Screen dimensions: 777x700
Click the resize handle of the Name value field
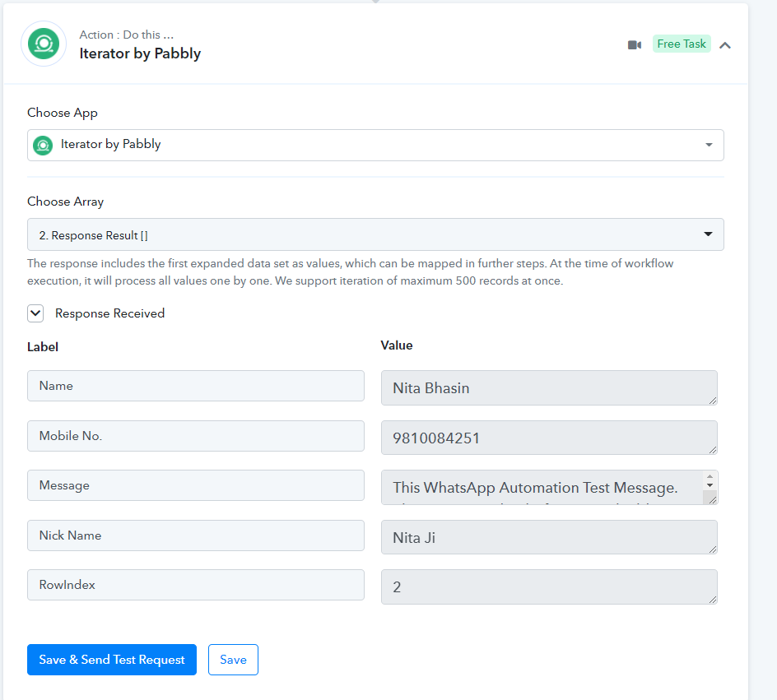point(712,400)
